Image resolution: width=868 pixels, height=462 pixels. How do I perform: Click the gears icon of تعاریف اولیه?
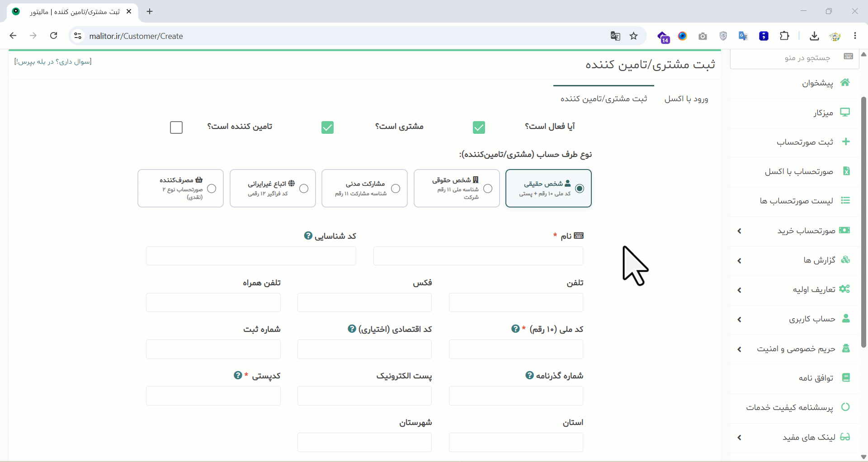(x=844, y=289)
